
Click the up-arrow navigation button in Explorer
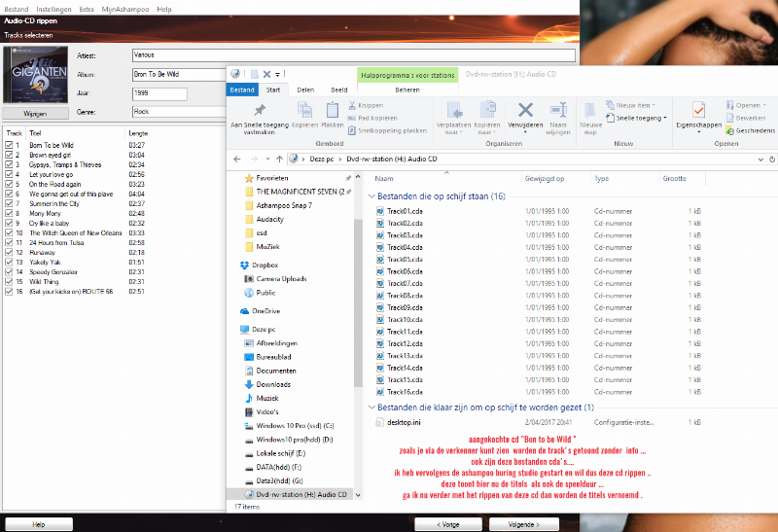[278, 158]
